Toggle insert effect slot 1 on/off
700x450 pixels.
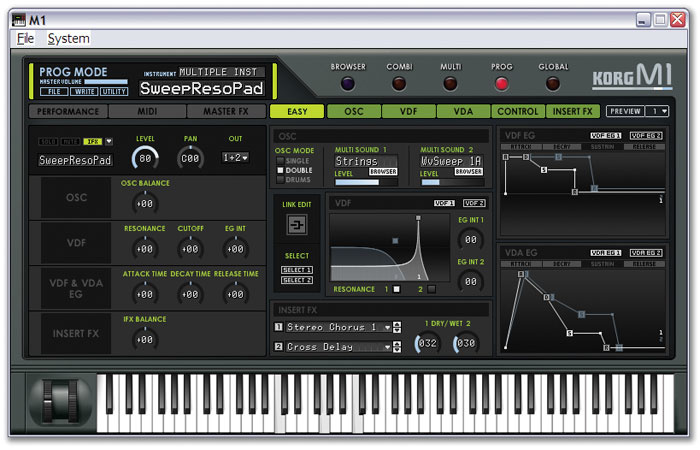279,327
